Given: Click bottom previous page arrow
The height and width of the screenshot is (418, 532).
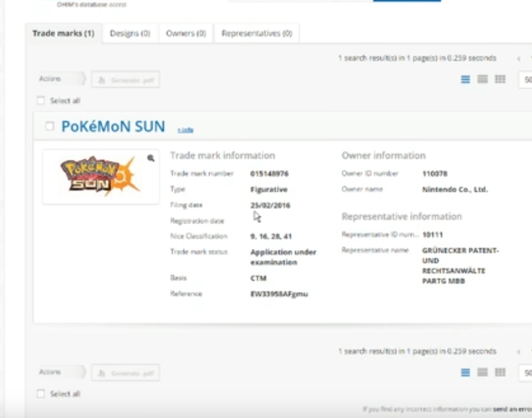Looking at the screenshot, I should 519,352.
